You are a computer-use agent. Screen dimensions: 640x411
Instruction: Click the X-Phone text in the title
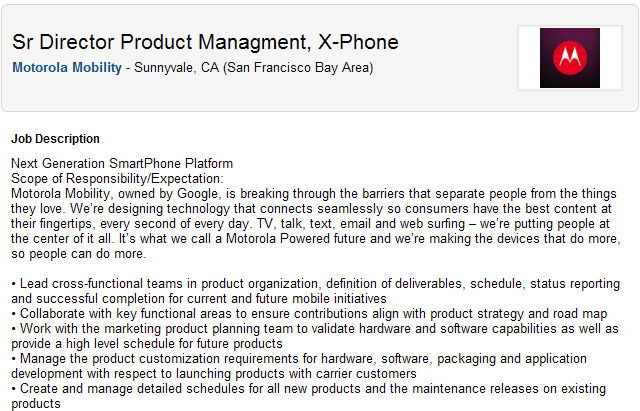tap(358, 42)
